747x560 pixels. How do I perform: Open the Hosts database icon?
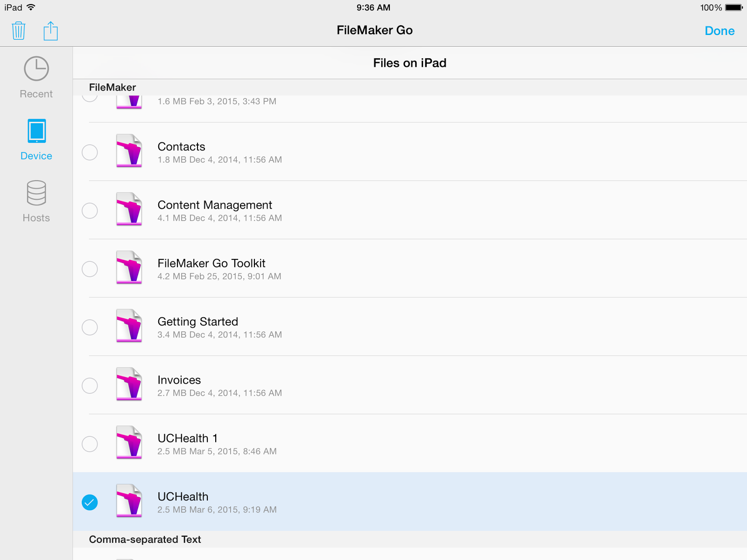click(x=36, y=193)
